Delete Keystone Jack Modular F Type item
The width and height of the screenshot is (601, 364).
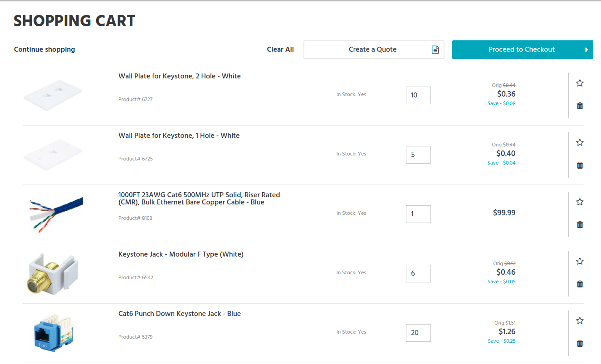click(x=580, y=284)
